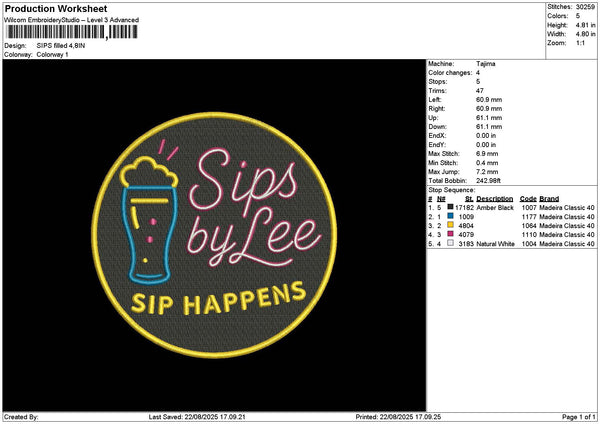Click the Code column header

[x=528, y=199]
